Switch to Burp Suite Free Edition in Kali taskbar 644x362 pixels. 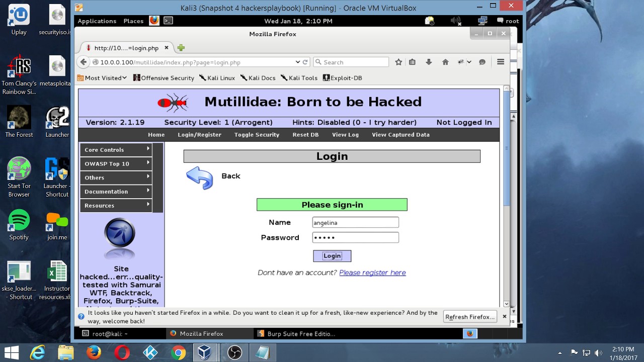point(297,333)
